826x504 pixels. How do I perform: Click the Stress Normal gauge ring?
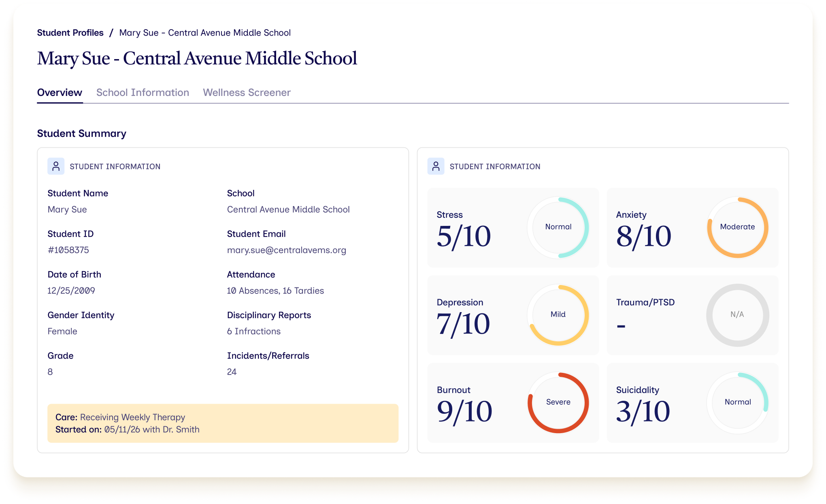558,228
